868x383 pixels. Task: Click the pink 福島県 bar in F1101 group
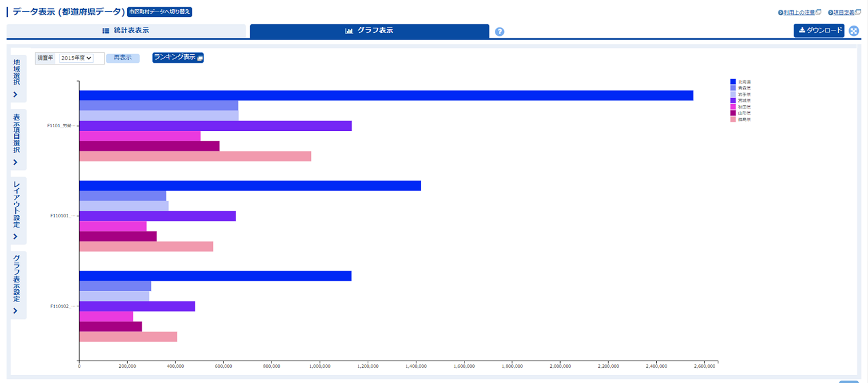[x=195, y=156]
